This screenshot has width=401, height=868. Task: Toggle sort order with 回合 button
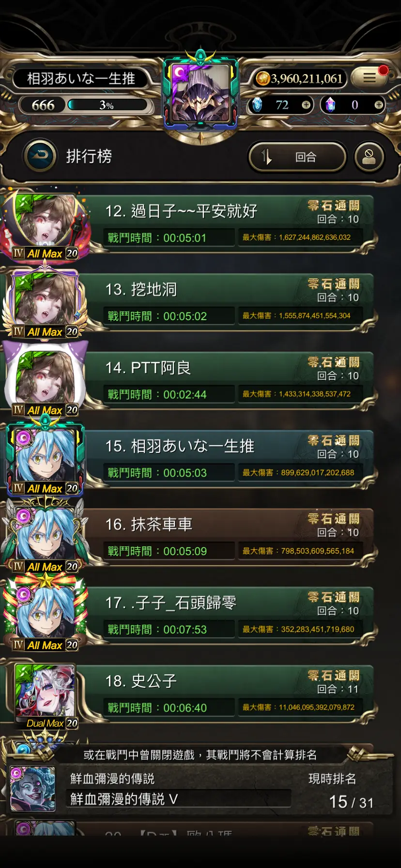[x=297, y=157]
